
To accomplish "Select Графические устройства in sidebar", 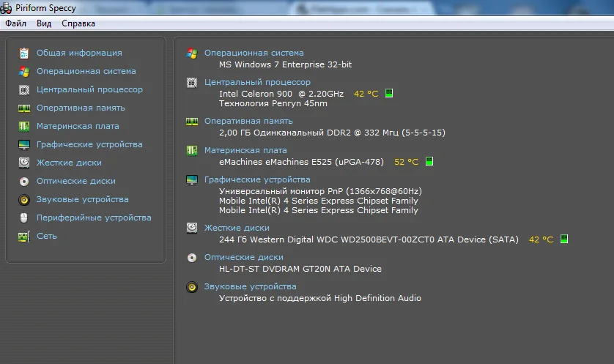I will click(x=89, y=144).
